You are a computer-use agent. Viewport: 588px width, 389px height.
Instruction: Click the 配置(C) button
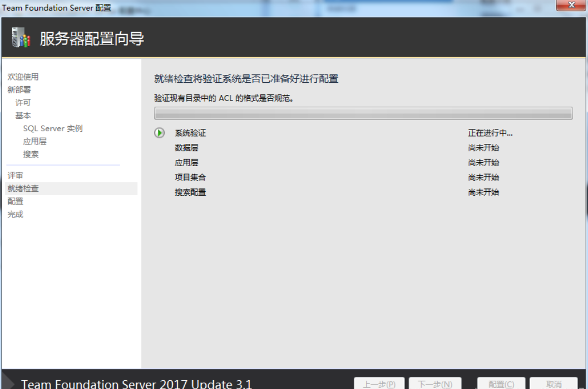click(501, 384)
